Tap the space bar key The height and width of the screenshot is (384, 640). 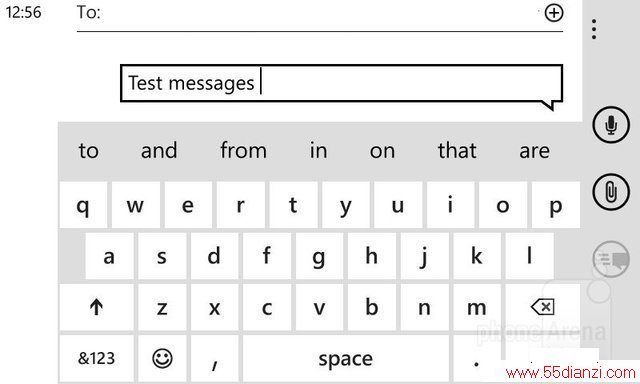(x=345, y=359)
